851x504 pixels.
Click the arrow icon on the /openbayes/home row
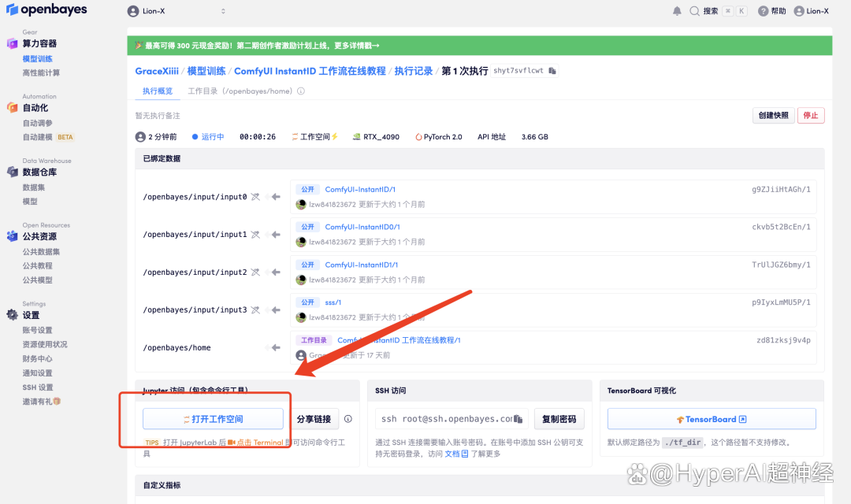tap(276, 347)
